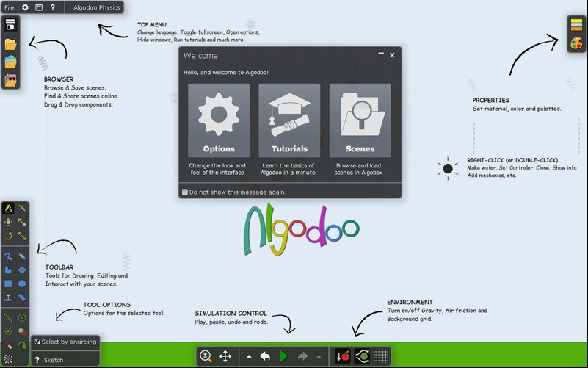
Task: Open Sketch tool help question mark
Action: click(37, 360)
